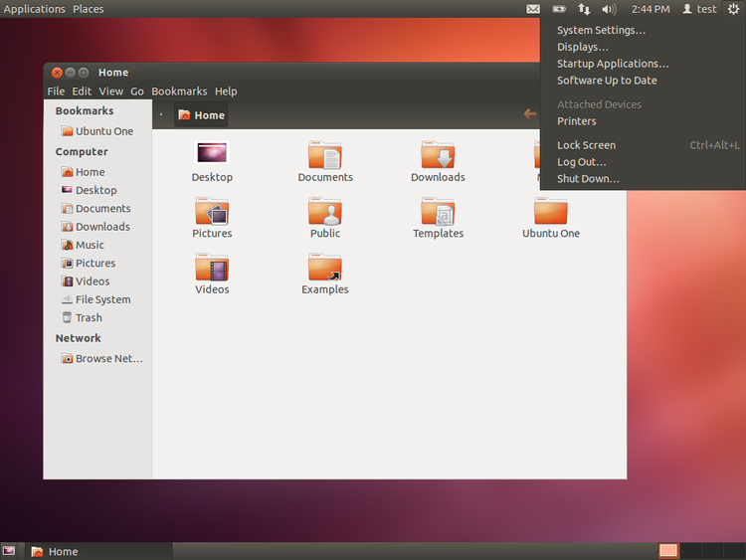Open the Pictures folder icon in the file view
This screenshot has width=746, height=560.
(x=212, y=212)
